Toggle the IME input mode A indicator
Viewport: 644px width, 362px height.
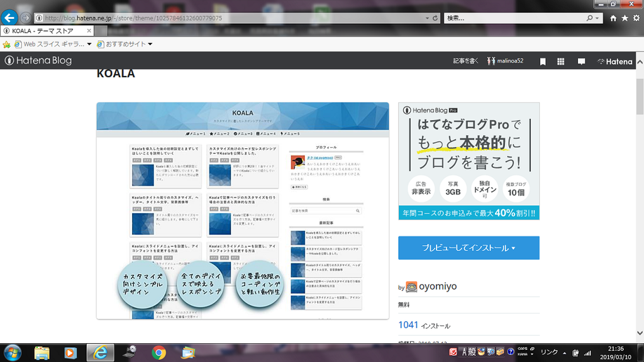tap(464, 352)
